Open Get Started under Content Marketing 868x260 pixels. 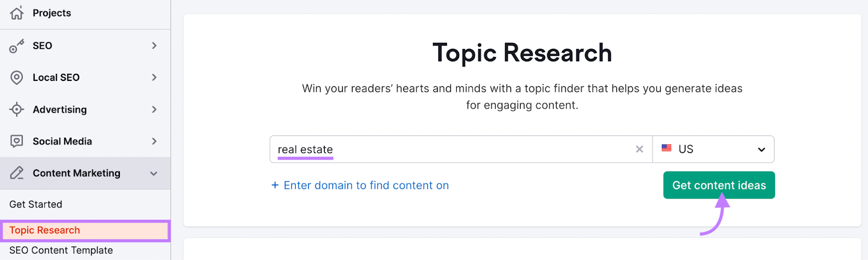[36, 205]
